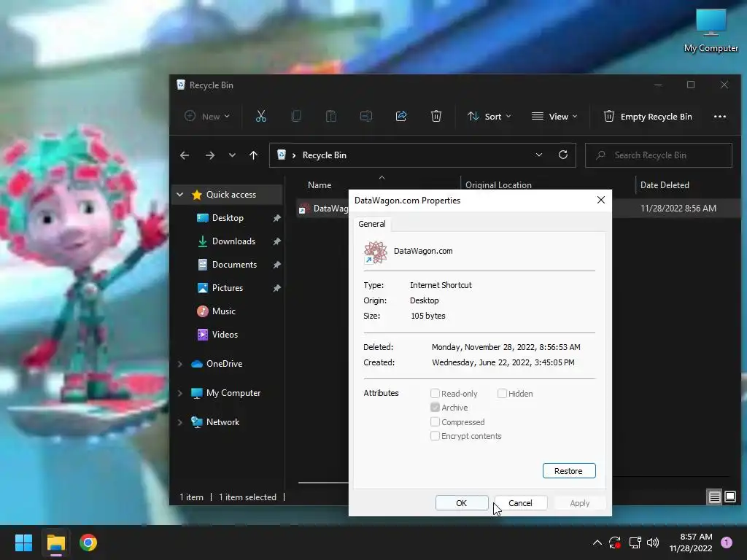This screenshot has height=560, width=747.
Task: Switch to large thumbnails view icon
Action: tap(730, 497)
